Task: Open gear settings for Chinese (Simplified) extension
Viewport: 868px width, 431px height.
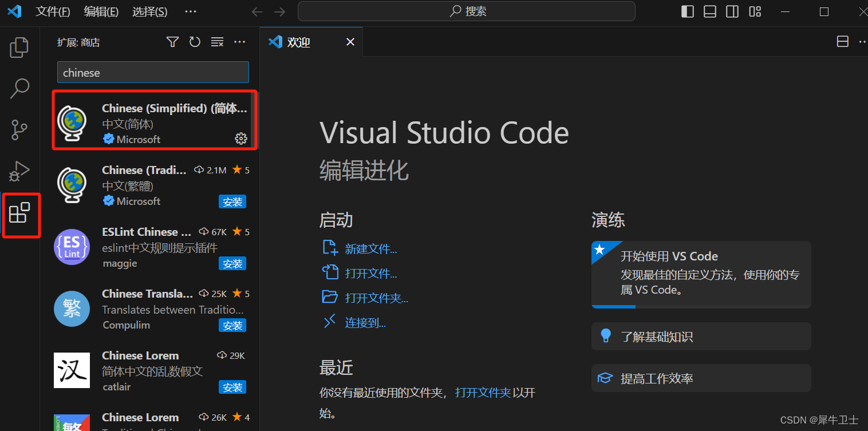Action: pos(241,139)
